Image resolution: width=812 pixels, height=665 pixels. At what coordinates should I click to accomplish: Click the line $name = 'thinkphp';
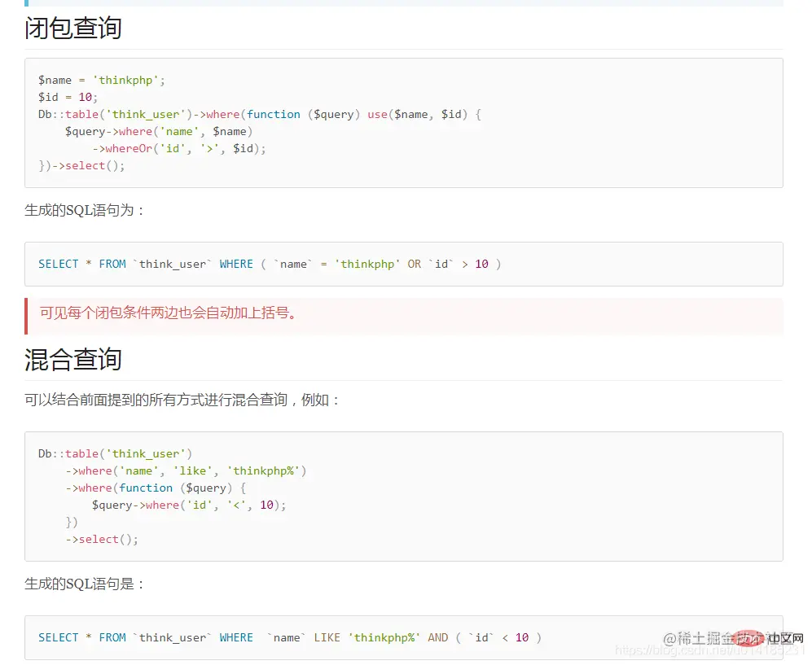click(102, 81)
